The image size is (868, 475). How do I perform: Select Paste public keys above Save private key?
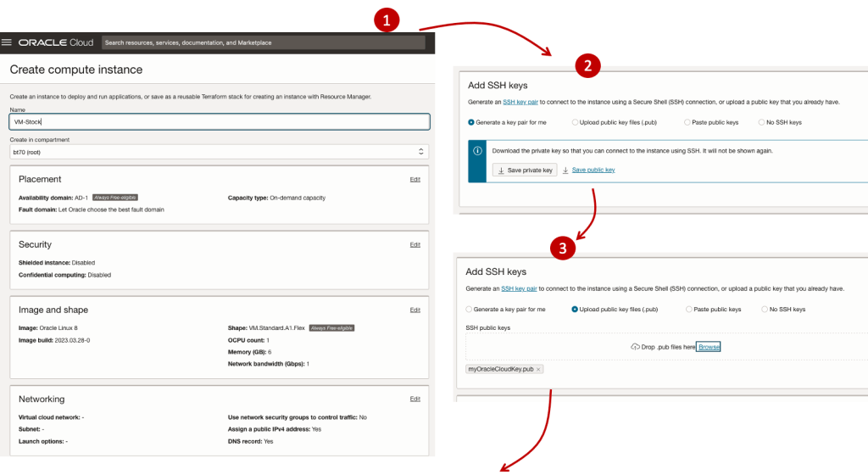(x=687, y=122)
